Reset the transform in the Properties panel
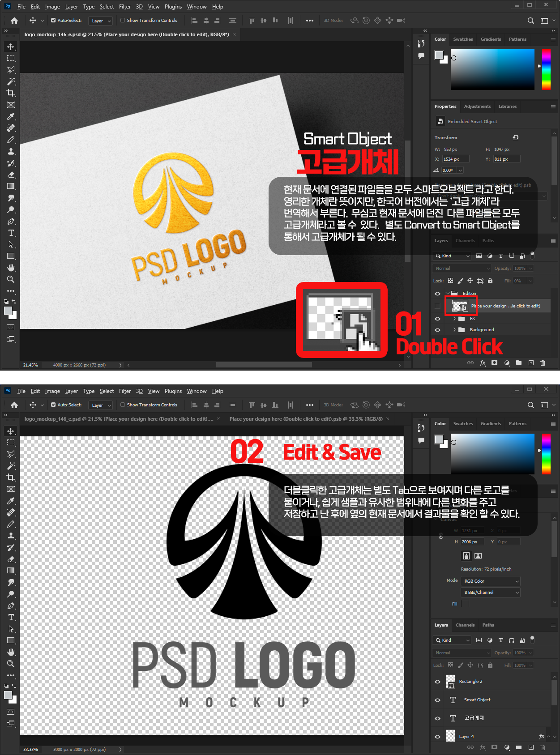The height and width of the screenshot is (755, 560). tap(515, 137)
